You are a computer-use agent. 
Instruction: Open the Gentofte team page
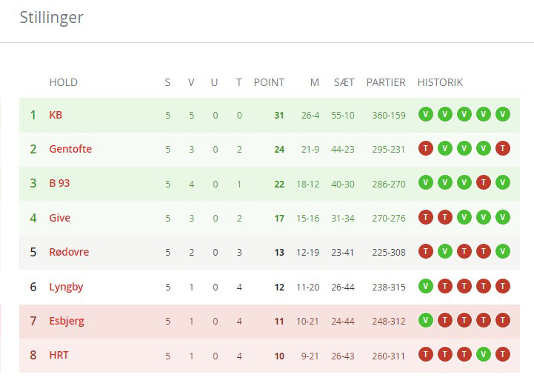point(70,149)
